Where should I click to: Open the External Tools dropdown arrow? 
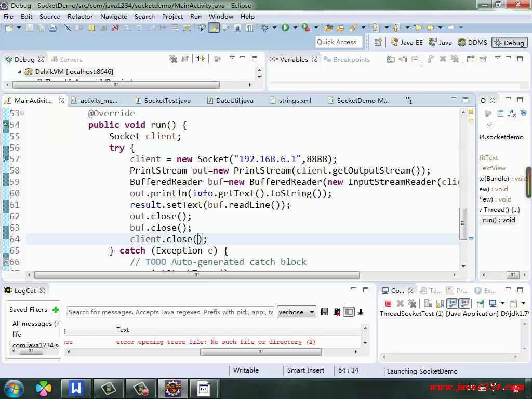pos(316,28)
